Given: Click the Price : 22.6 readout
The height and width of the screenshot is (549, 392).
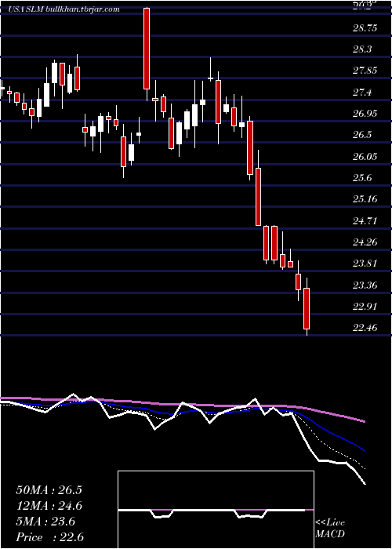Looking at the screenshot, I should coord(49,537).
